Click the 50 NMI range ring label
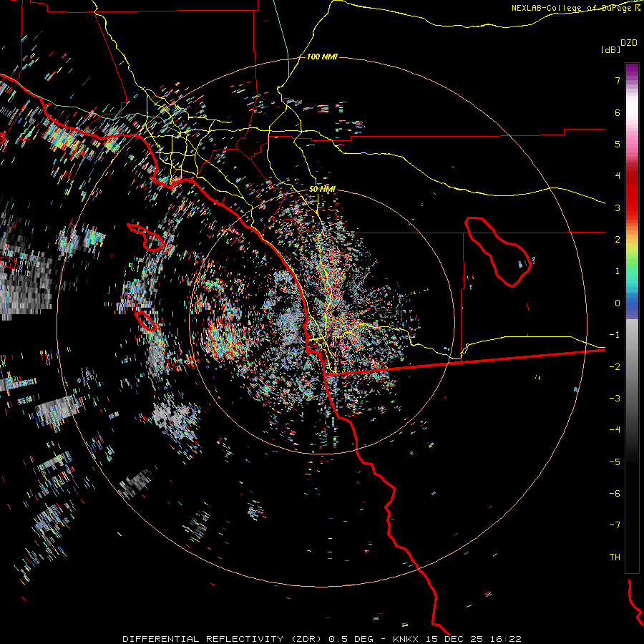 [322, 189]
